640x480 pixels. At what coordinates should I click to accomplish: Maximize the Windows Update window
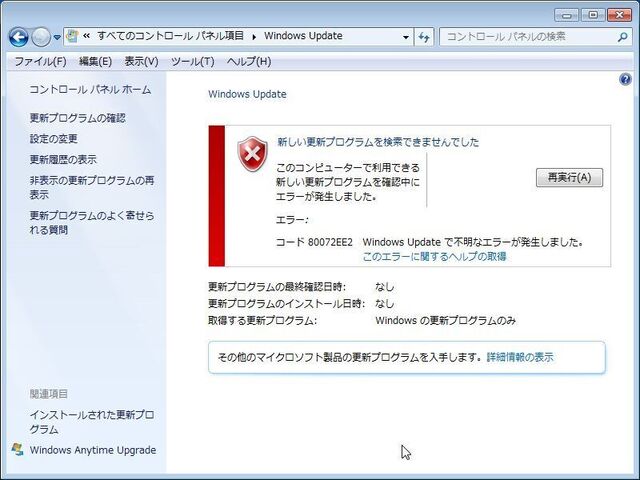pyautogui.click(x=593, y=15)
